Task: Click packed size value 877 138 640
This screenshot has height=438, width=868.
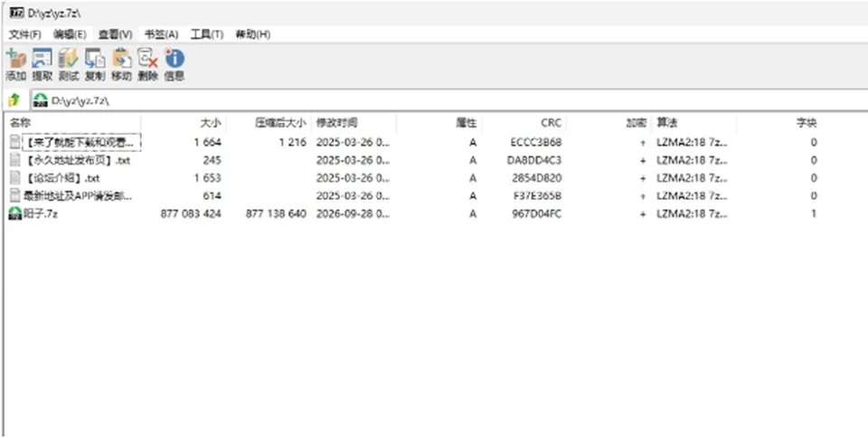Action: [x=276, y=214]
